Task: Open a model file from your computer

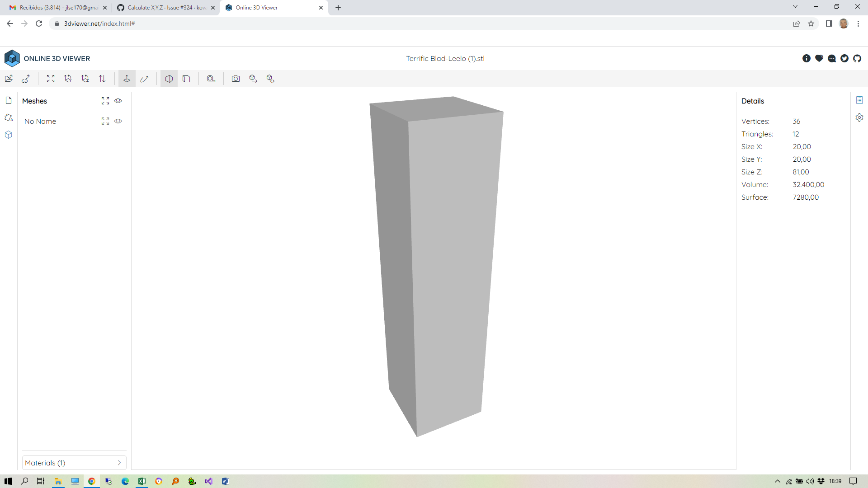Action: point(9,78)
